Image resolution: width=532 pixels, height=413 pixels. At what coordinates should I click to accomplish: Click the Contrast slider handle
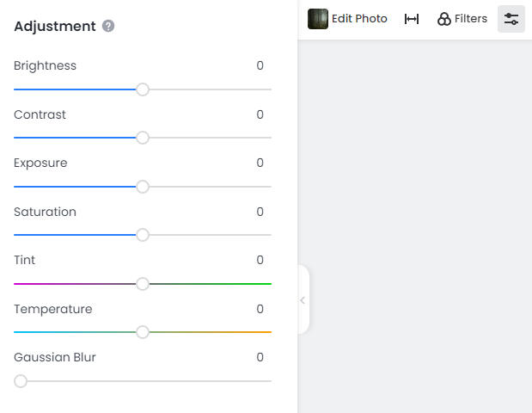pyautogui.click(x=143, y=138)
